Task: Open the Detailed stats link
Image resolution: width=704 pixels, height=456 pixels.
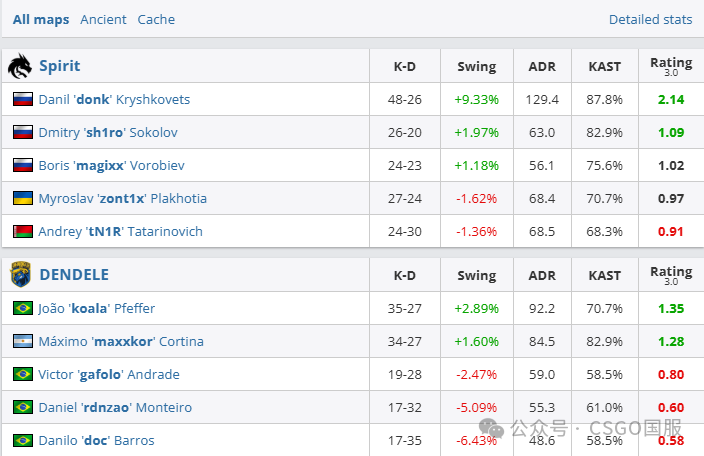Action: (650, 19)
